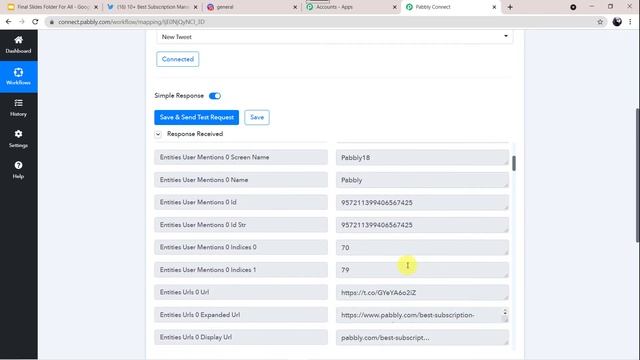The image size is (640, 360).
Task: Click the browser address bar URL
Action: (131, 22)
